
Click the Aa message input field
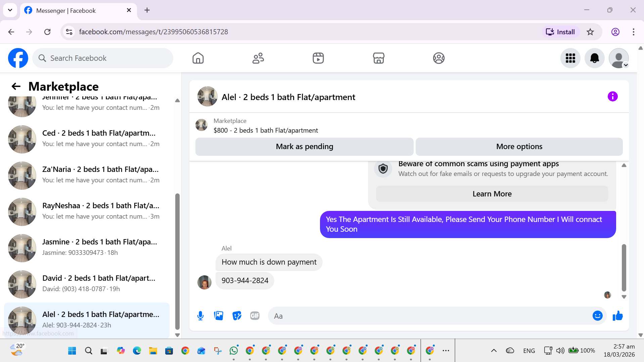(430, 316)
